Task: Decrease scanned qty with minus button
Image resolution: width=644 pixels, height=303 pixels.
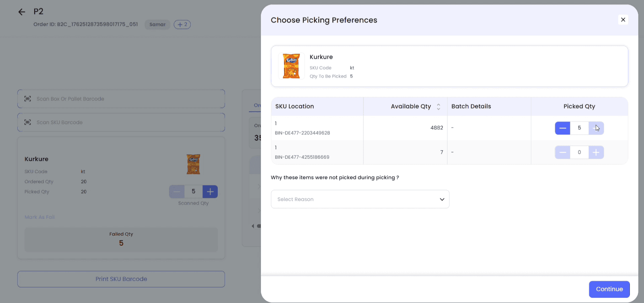Action: pos(177,191)
